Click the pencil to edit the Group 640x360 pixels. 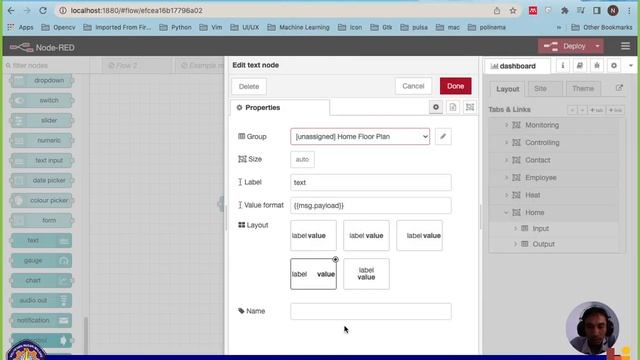click(443, 136)
